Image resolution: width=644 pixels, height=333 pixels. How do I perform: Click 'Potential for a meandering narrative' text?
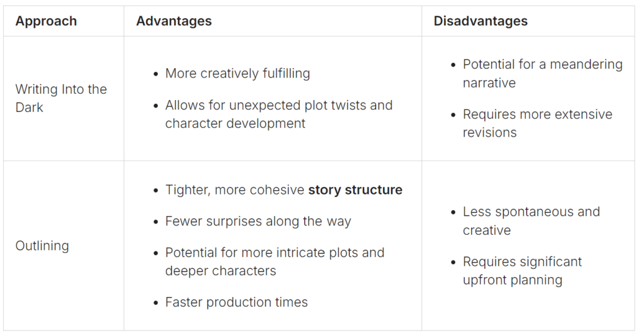coord(543,74)
